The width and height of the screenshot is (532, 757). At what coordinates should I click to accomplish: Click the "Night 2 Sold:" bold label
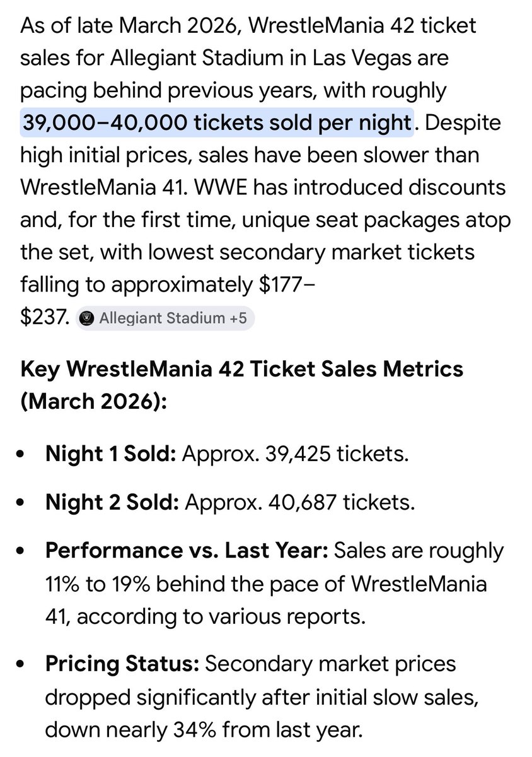(x=112, y=502)
